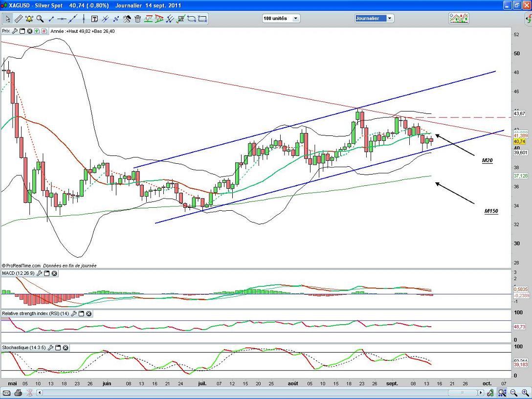Screen dimensions: 532x399
Task: Maximize the MACD panel
Action: [47, 273]
